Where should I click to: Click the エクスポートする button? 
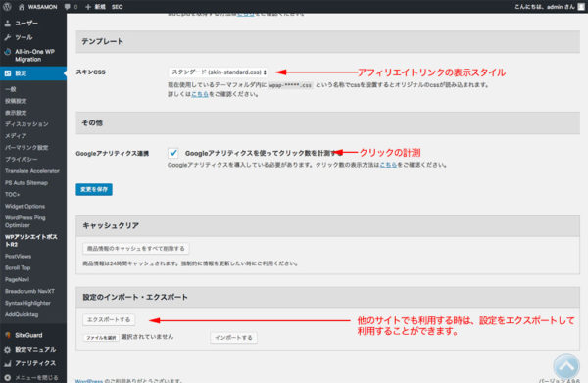click(x=109, y=319)
